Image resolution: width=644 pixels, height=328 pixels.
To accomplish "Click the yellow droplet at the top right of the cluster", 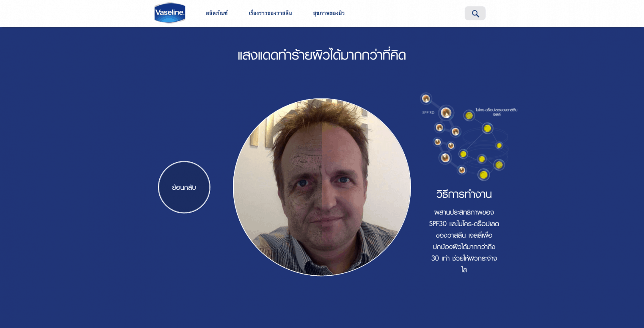I will tap(487, 128).
